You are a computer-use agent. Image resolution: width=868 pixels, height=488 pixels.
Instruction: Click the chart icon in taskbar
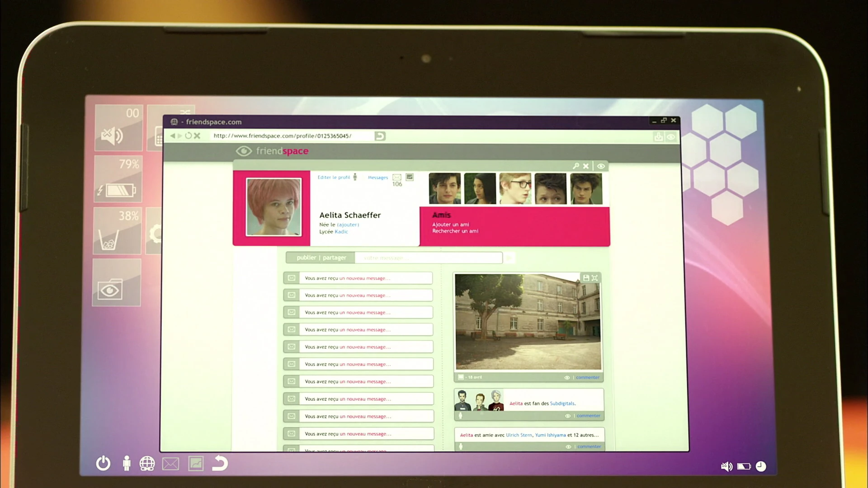[196, 464]
